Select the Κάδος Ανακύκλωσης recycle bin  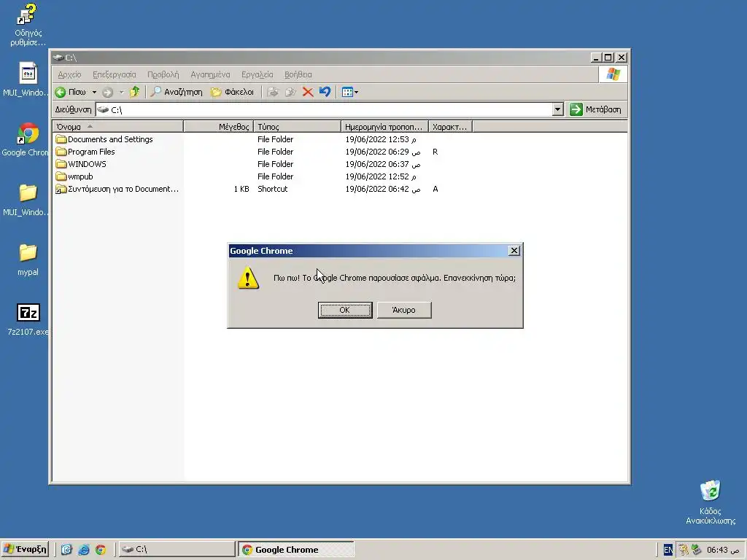tap(711, 502)
